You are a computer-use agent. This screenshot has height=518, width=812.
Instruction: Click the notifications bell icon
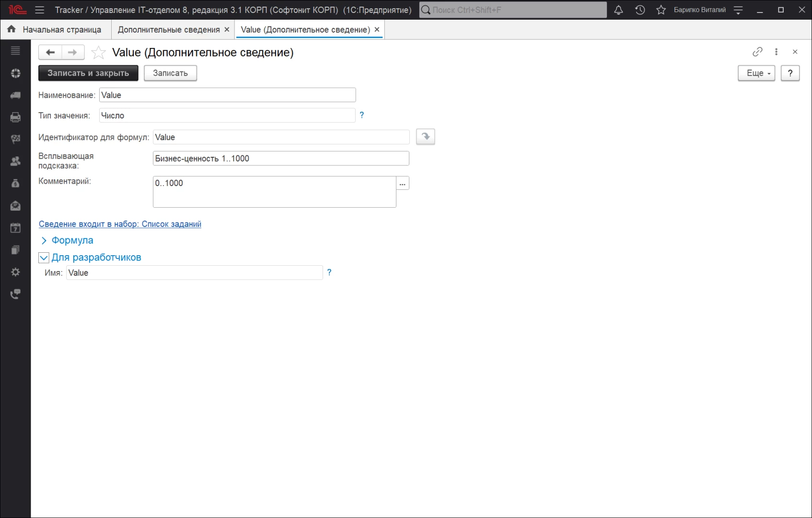click(x=618, y=10)
